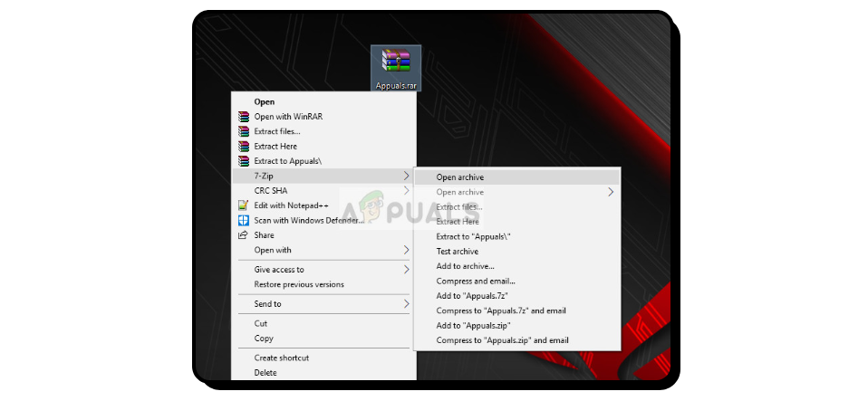This screenshot has height=401, width=868.
Task: Expand the Open with submenu
Action: click(323, 250)
